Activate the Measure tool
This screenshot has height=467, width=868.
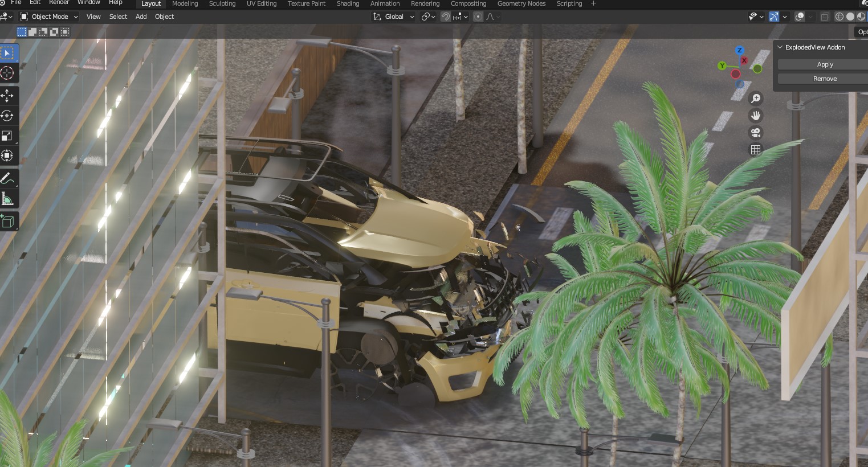(8, 198)
